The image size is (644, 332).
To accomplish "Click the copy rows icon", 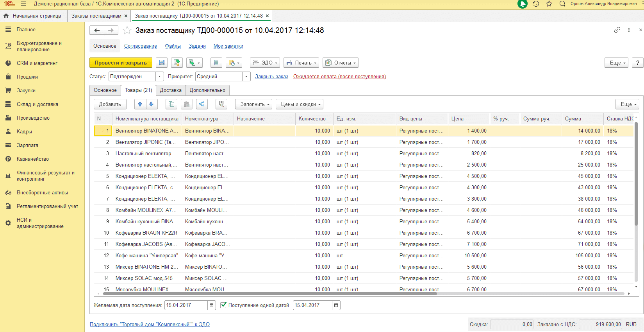I will click(x=171, y=104).
